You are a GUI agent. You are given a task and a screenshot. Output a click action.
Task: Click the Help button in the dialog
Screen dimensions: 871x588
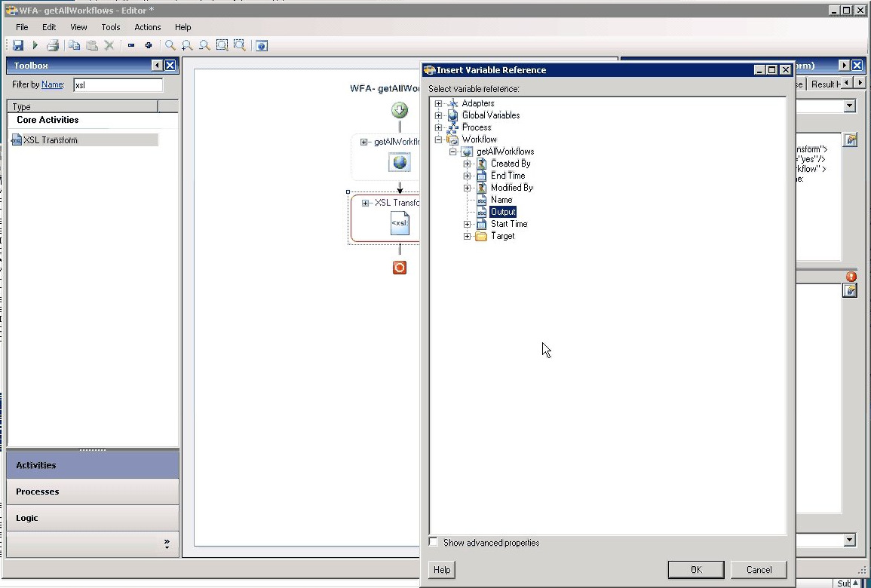pos(442,570)
